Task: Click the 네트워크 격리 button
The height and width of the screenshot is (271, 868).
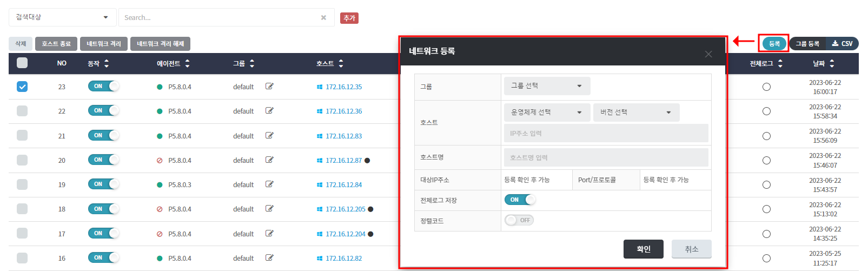Action: pyautogui.click(x=104, y=44)
